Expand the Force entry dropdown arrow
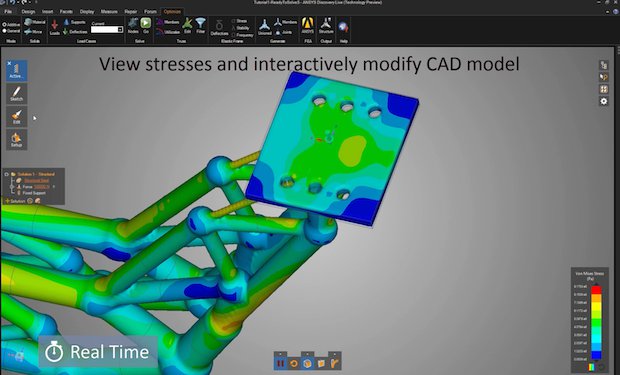The image size is (620, 375). point(54,187)
